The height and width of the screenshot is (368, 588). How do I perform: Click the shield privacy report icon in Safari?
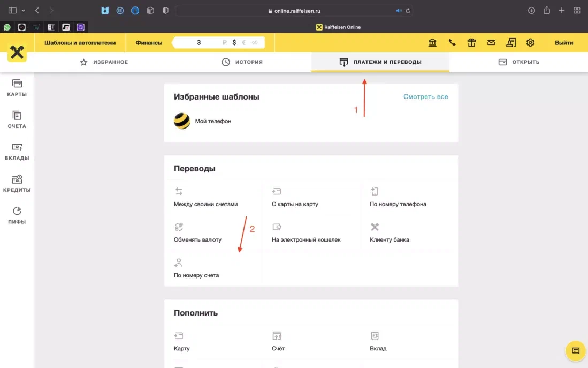[165, 11]
